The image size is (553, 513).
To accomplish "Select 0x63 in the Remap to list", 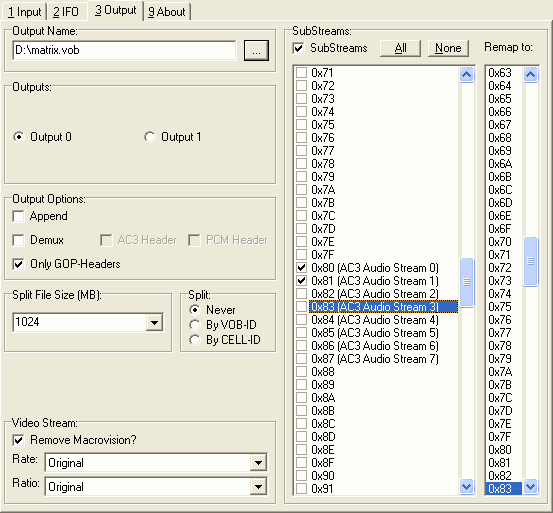I will [504, 73].
